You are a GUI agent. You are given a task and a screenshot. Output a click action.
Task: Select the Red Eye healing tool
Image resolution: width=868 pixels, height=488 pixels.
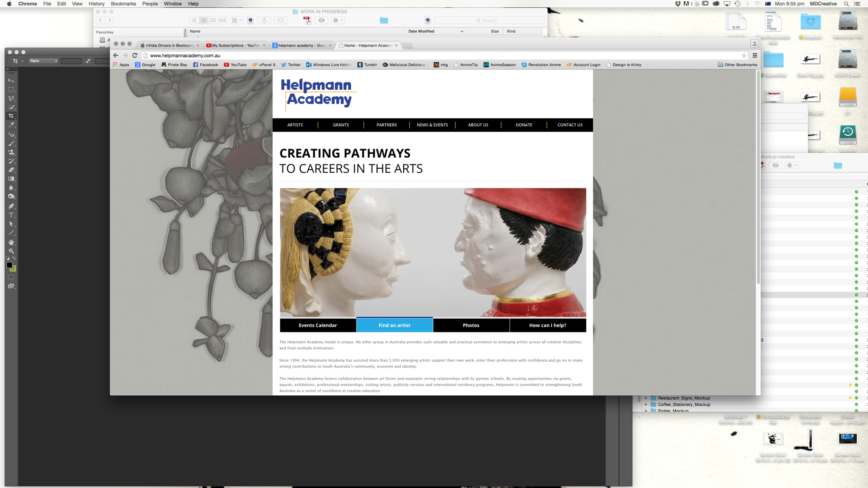click(x=11, y=134)
